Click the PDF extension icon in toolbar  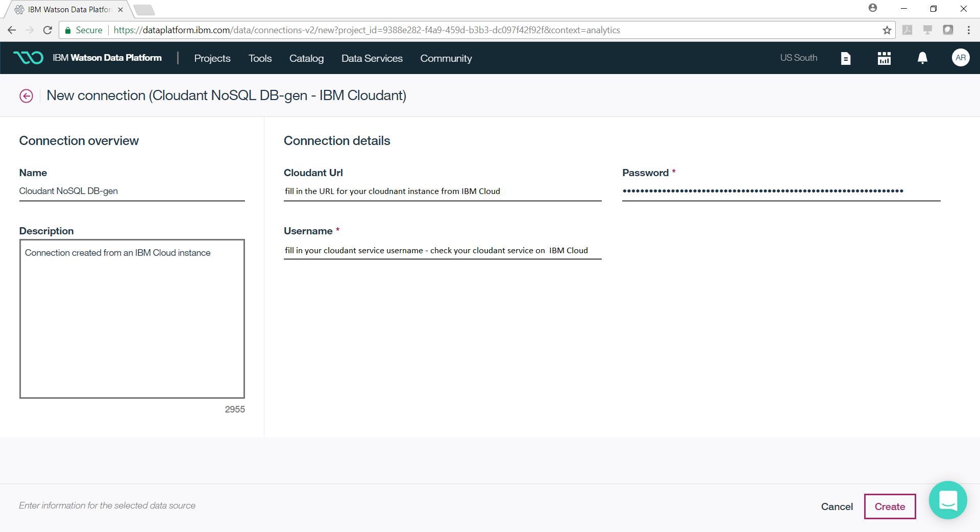click(908, 30)
